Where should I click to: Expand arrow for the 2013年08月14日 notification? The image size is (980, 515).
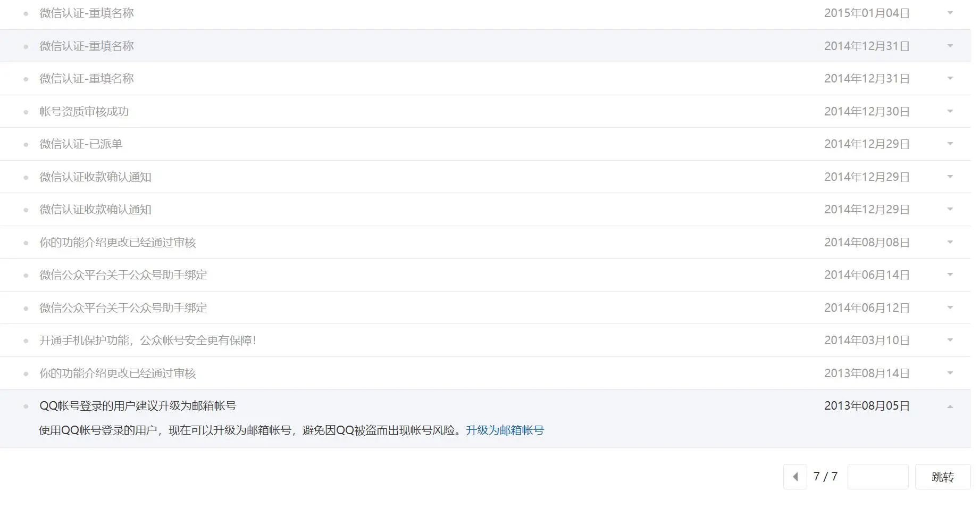(950, 373)
